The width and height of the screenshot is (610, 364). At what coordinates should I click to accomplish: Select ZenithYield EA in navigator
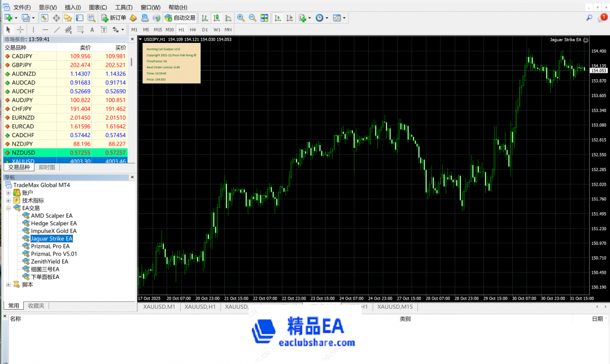click(49, 261)
